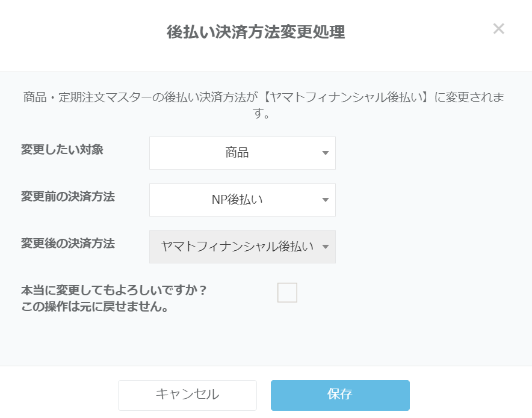Viewport: 532px width, 418px height.
Task: Open the 変更したい対象 dropdown showing 商品
Action: (x=242, y=153)
